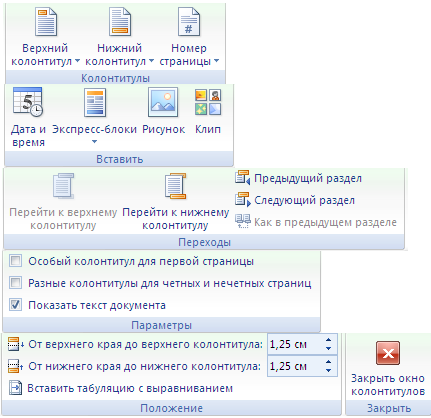Image resolution: width=431 pixels, height=418 pixels.
Task: Click Вставить табуляцию с выравниванием text
Action: pyautogui.click(x=130, y=388)
